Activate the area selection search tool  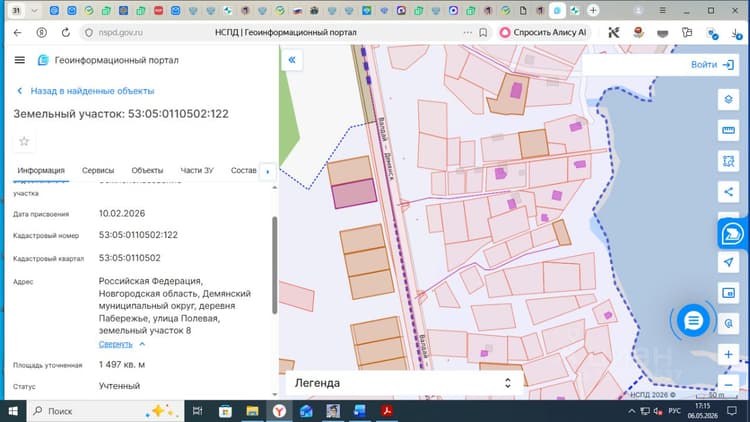728,161
